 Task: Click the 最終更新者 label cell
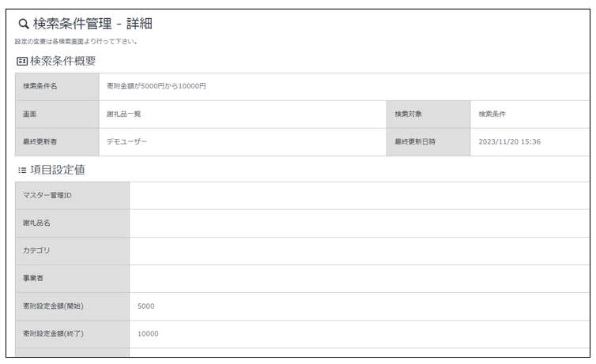[x=56, y=142]
